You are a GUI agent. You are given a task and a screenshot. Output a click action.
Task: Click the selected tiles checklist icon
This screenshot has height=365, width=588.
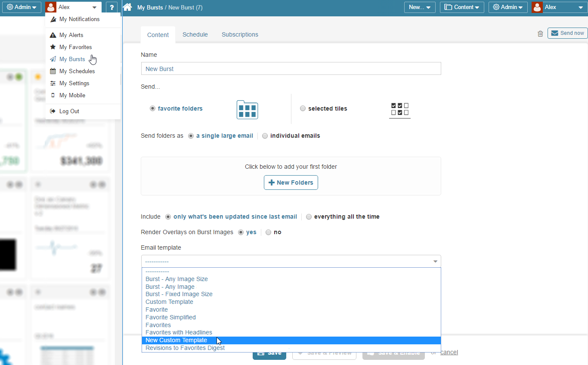[x=400, y=110]
